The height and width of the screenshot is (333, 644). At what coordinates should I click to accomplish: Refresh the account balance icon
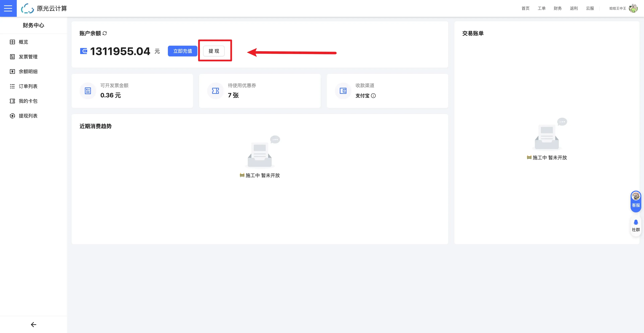tap(105, 33)
